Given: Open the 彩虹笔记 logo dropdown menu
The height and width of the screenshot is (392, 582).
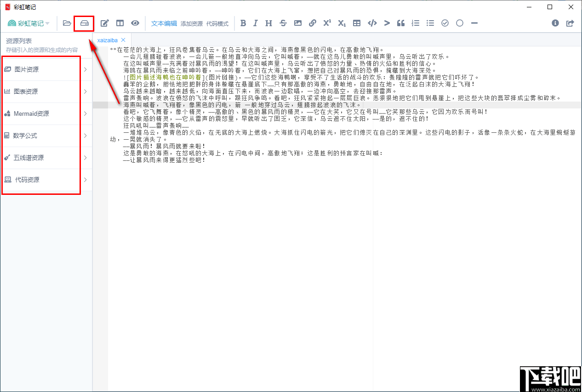Looking at the screenshot, I should tap(29, 23).
